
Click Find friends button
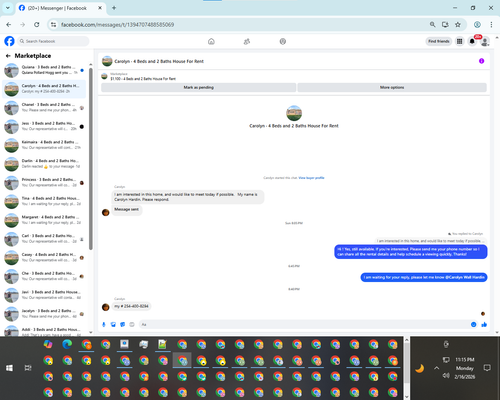tap(439, 41)
